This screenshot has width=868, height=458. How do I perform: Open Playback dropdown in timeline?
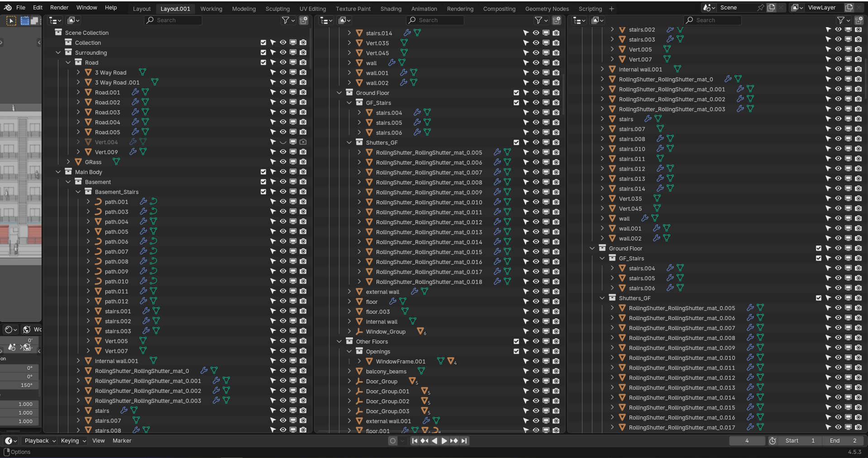click(40, 441)
